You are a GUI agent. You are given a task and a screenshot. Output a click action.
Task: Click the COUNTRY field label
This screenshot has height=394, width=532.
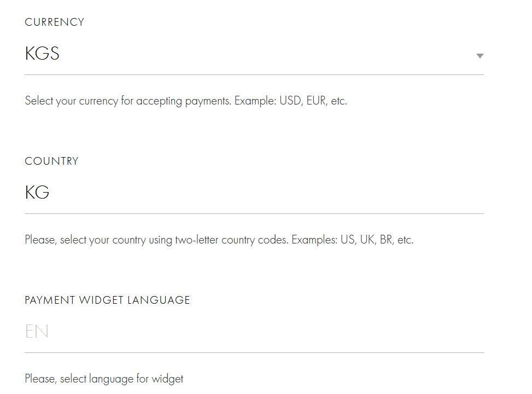[x=52, y=161]
